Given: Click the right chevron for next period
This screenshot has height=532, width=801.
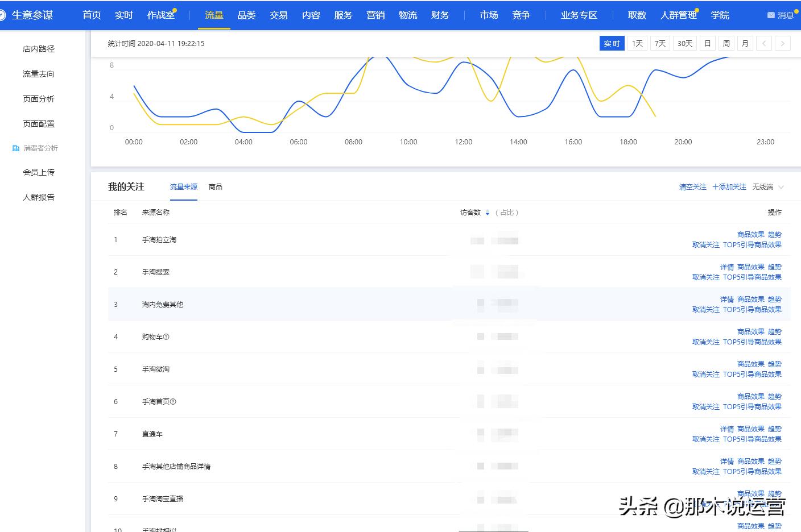Looking at the screenshot, I should 783,43.
